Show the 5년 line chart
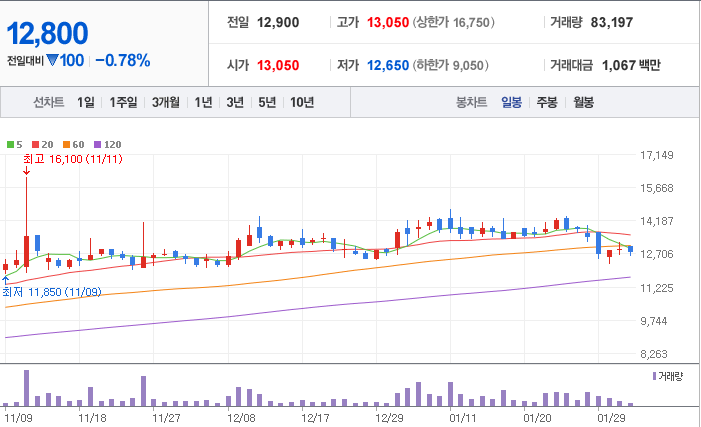 pyautogui.click(x=267, y=102)
